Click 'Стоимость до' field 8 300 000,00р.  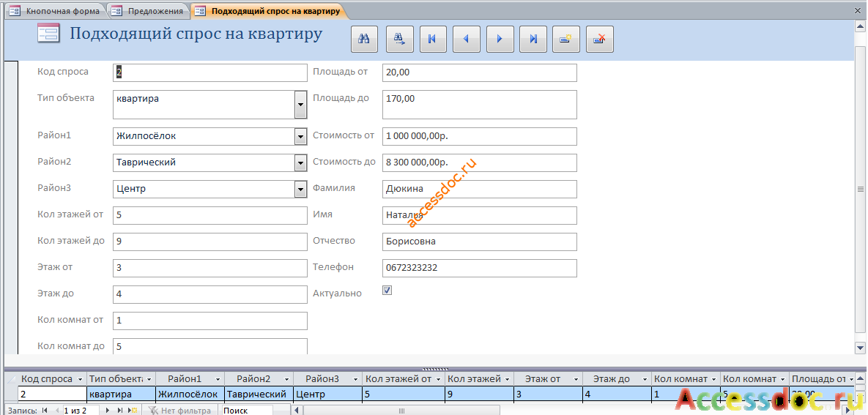point(479,162)
